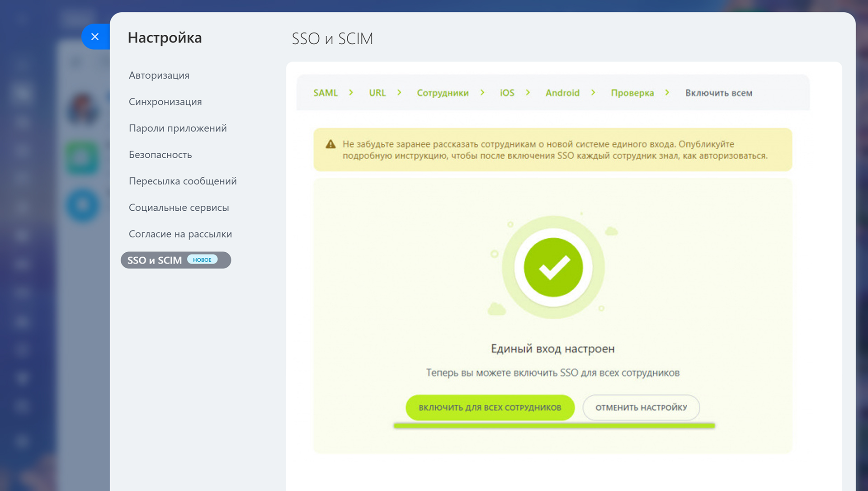
Task: Click the chevron after Сотрудники step
Action: click(482, 92)
